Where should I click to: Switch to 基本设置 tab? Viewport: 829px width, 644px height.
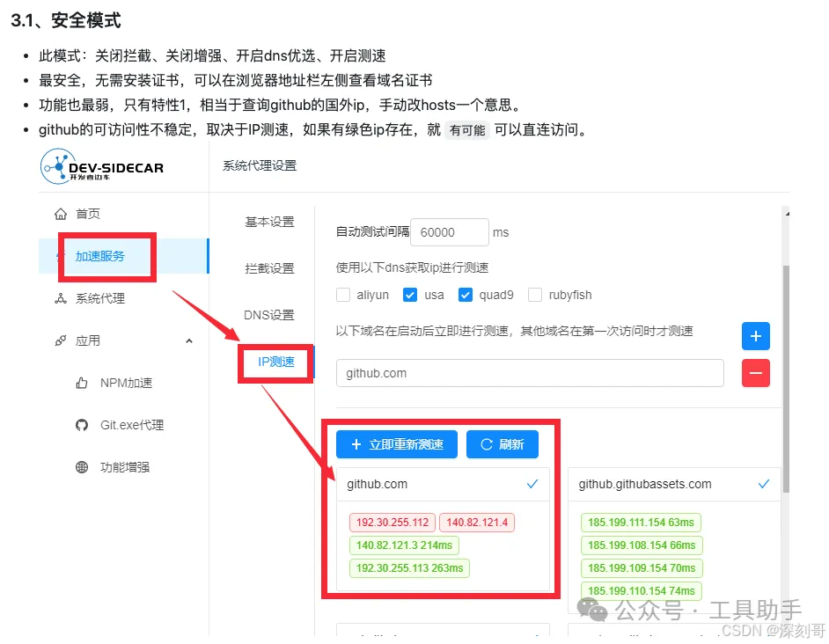click(x=269, y=222)
